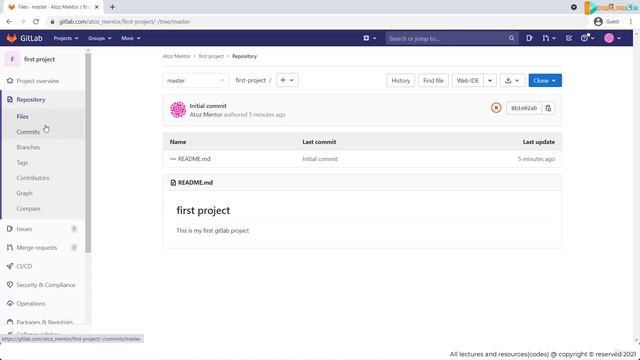The width and height of the screenshot is (640, 360).
Task: Open the merge requests navbar icon
Action: [x=549, y=38]
